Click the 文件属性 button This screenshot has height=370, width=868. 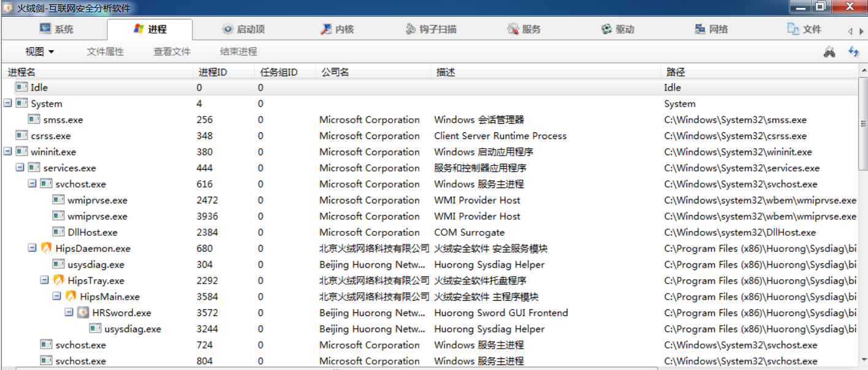click(105, 51)
